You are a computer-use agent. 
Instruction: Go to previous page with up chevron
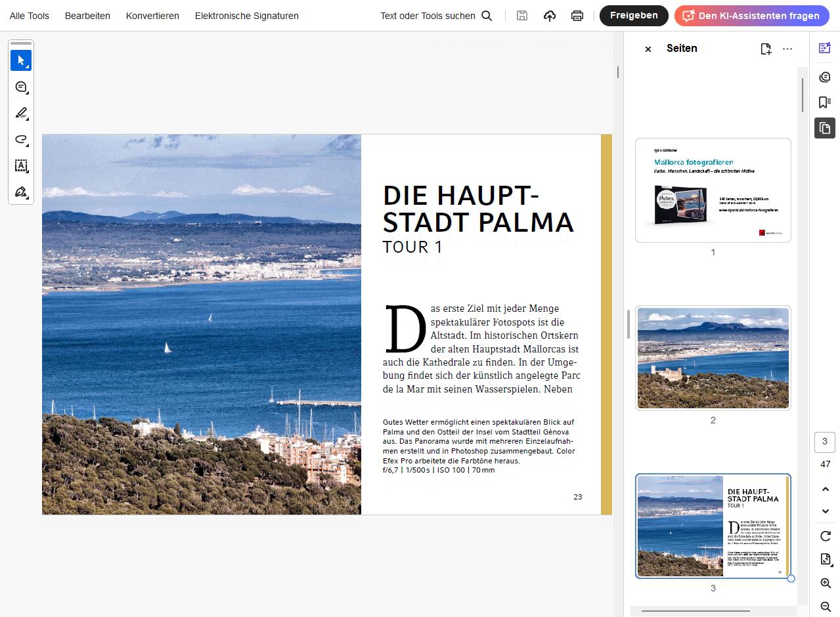coord(826,489)
